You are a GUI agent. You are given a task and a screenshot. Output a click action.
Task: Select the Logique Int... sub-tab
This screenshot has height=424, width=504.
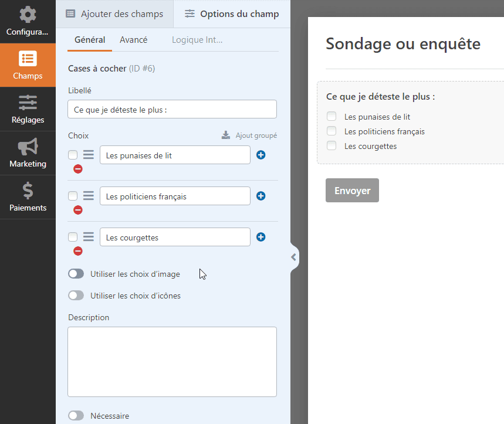[x=197, y=40]
